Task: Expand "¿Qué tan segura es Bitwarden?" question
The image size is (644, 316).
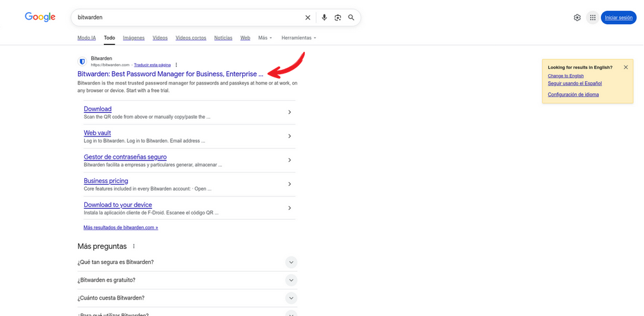Action: click(291, 262)
